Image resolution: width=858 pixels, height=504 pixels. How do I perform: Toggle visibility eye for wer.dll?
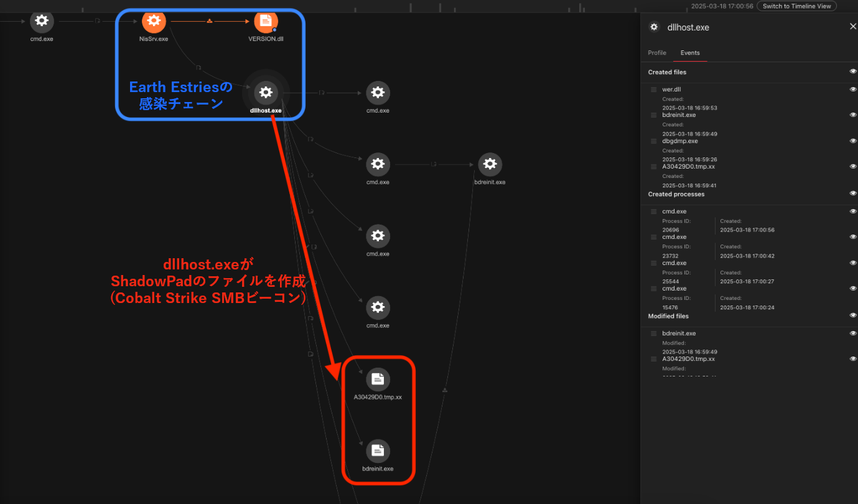(853, 90)
